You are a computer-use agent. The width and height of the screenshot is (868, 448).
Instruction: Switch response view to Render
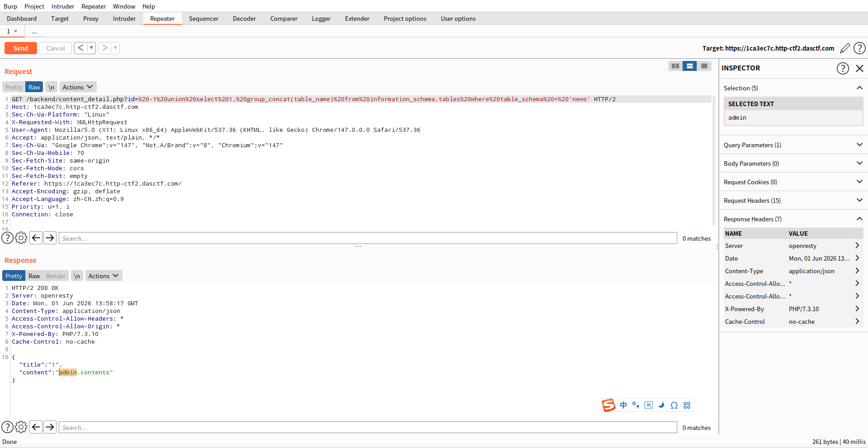[x=56, y=276]
